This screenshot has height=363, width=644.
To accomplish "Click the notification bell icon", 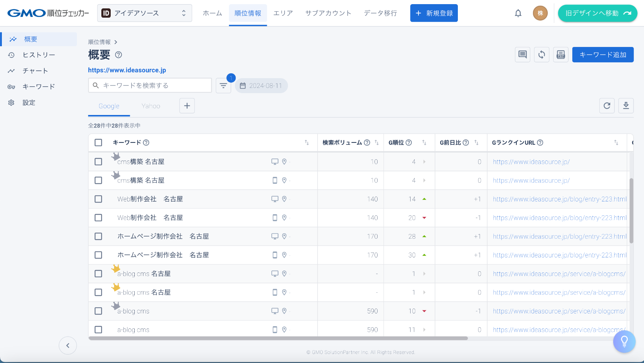I will coord(518,13).
